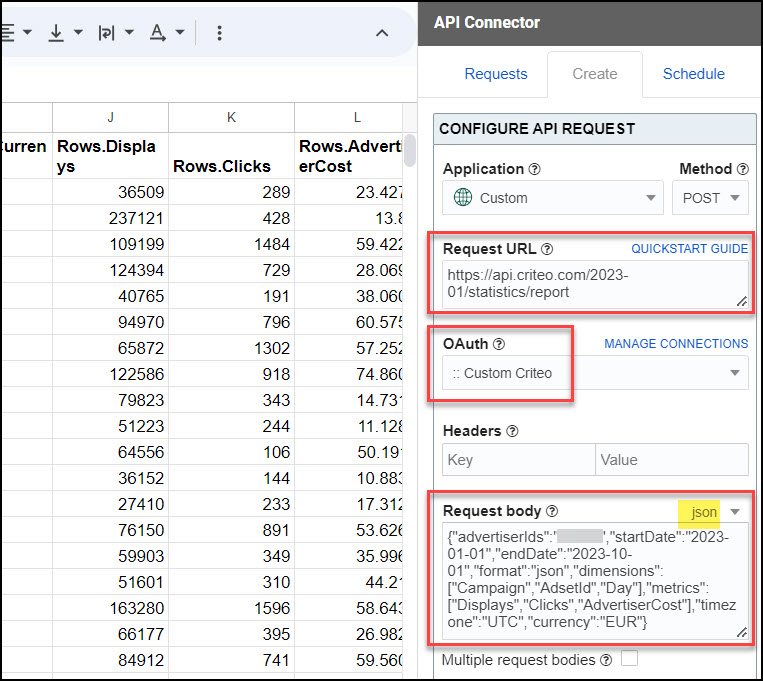Expand the vertical align dropdown arrow
The image size is (763, 681).
tap(78, 33)
